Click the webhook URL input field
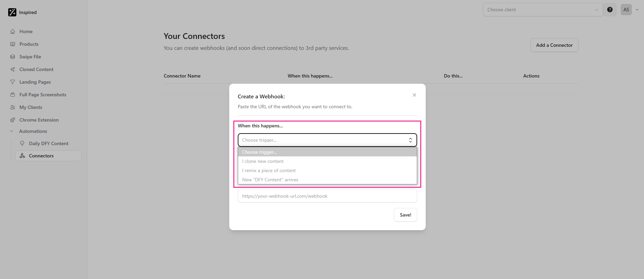 tap(327, 196)
